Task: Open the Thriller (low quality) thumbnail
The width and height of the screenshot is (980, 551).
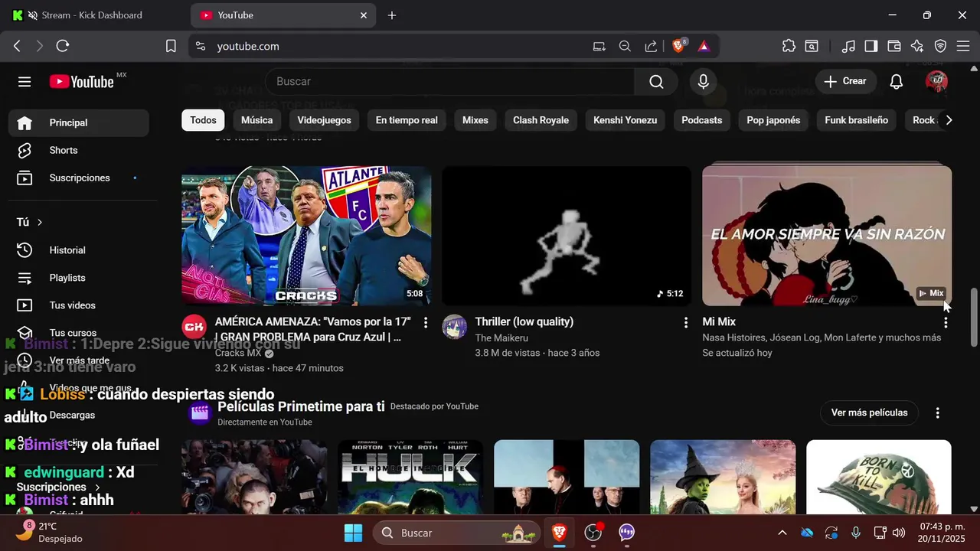Action: (x=567, y=236)
